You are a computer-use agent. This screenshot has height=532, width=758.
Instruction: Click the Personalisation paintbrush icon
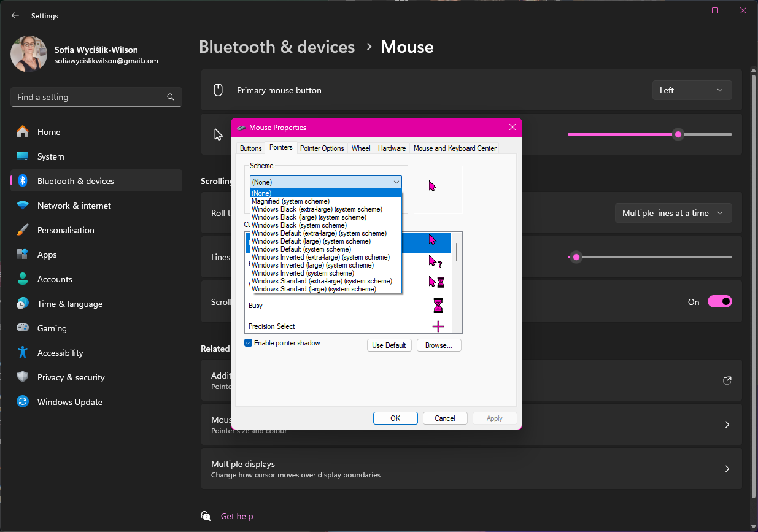tap(23, 230)
